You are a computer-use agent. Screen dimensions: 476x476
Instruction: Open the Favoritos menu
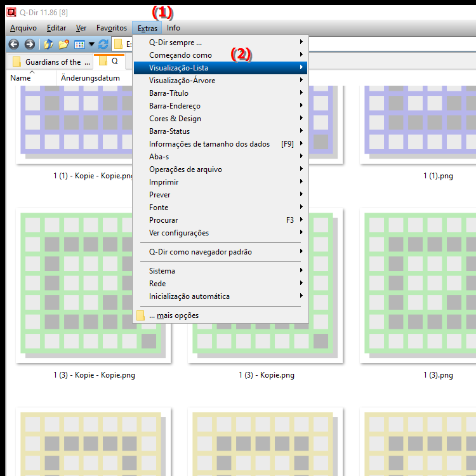(111, 28)
